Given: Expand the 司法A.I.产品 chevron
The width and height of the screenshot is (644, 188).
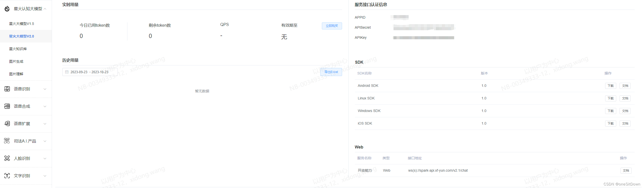Looking at the screenshot, I should point(45,141).
